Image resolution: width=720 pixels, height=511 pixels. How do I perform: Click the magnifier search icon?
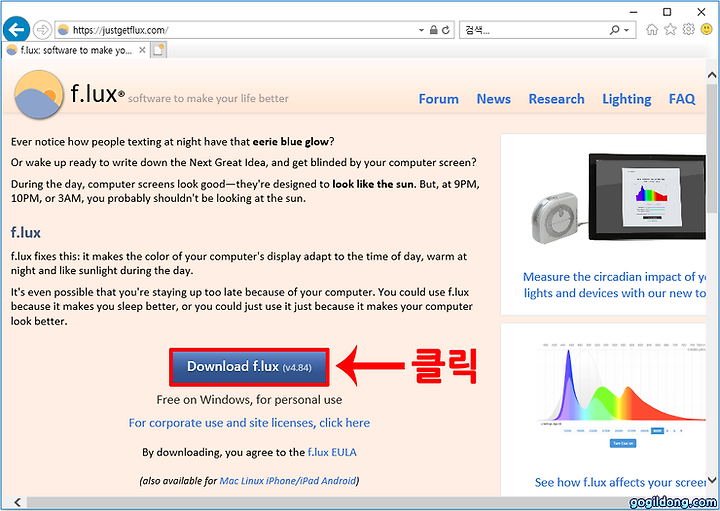pos(614,30)
